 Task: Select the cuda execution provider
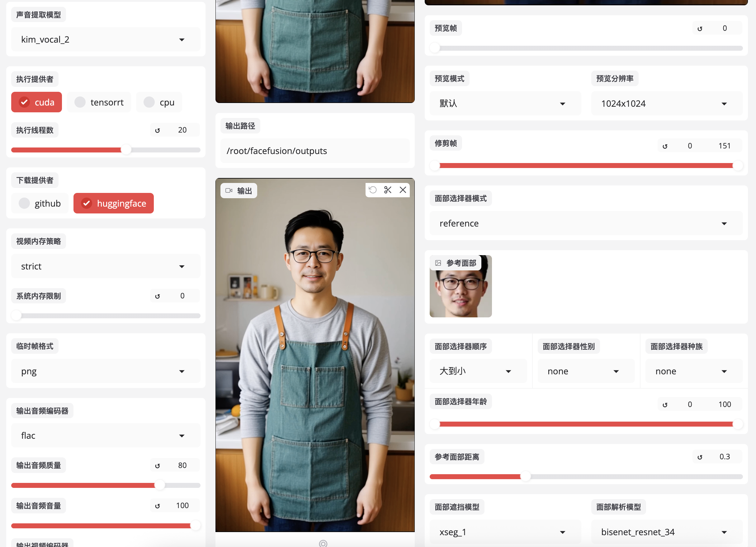pyautogui.click(x=37, y=102)
